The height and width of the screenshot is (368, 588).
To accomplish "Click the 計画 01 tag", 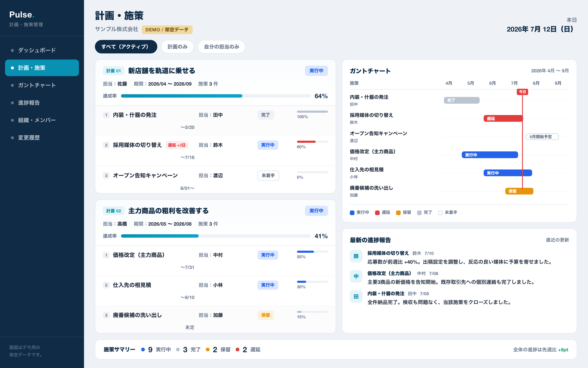I will pos(113,71).
